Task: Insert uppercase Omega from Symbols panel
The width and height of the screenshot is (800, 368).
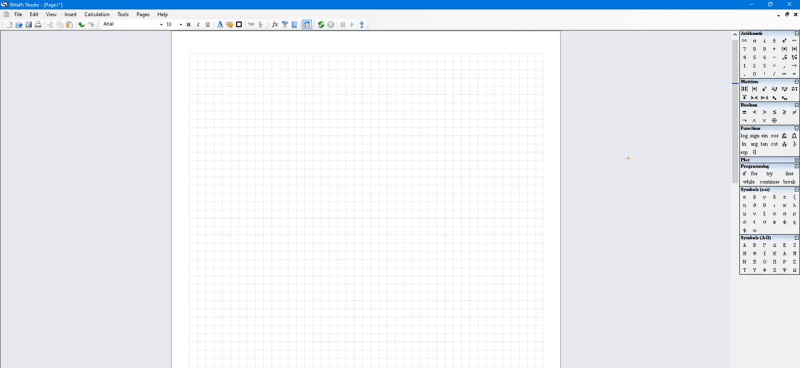Action: [794, 270]
